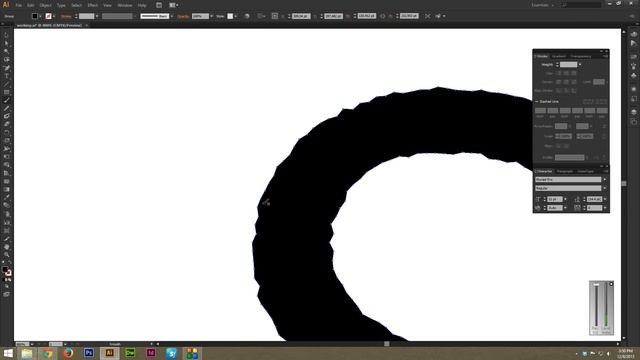Viewport: 640px width, 360px height.
Task: Open Photoshop from the Windows taskbar
Action: [89, 353]
